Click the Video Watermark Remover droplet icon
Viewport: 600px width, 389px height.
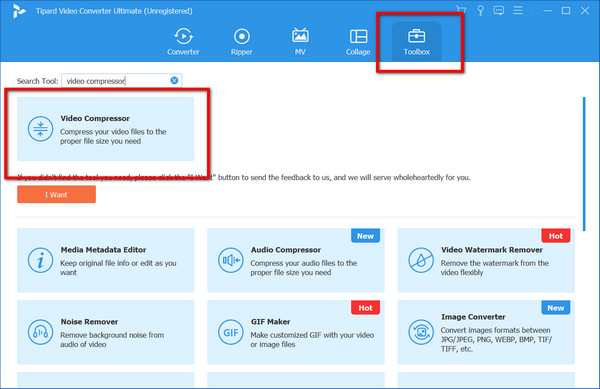(x=421, y=260)
